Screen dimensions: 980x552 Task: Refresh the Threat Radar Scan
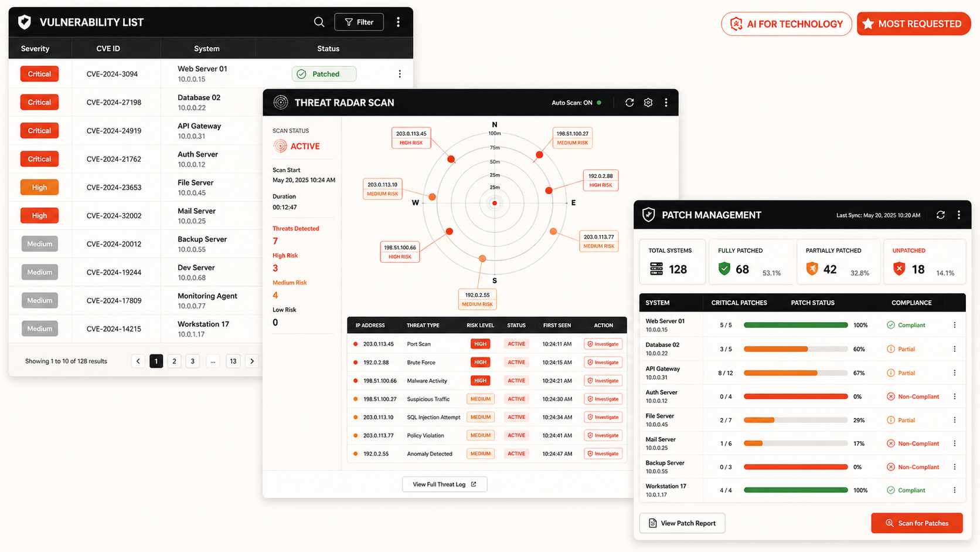click(x=629, y=103)
